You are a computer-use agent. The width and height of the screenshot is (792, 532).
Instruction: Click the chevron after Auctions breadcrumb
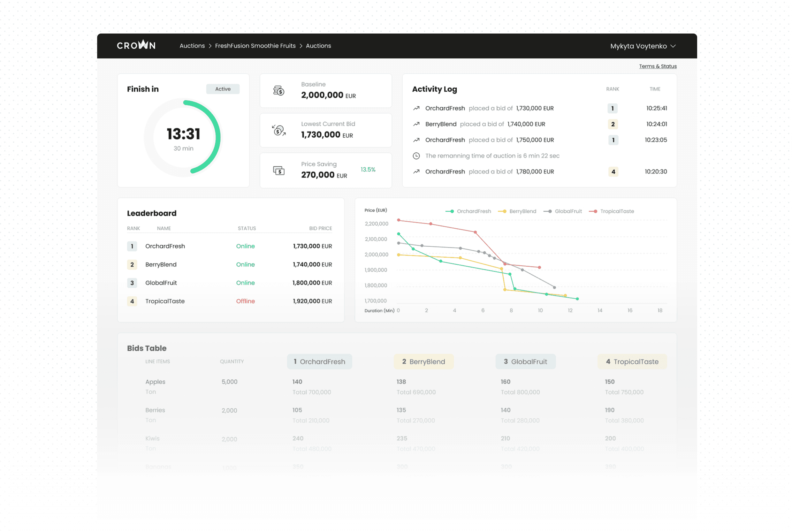point(210,46)
